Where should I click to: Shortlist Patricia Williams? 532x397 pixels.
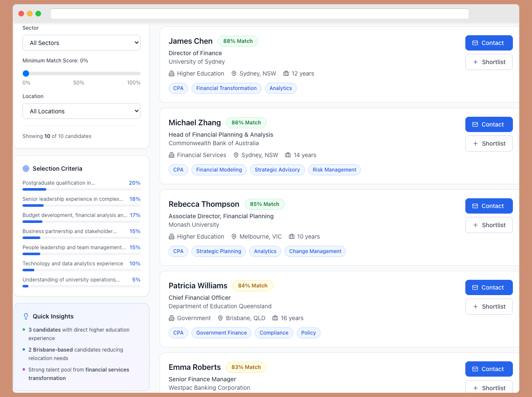[x=489, y=307]
